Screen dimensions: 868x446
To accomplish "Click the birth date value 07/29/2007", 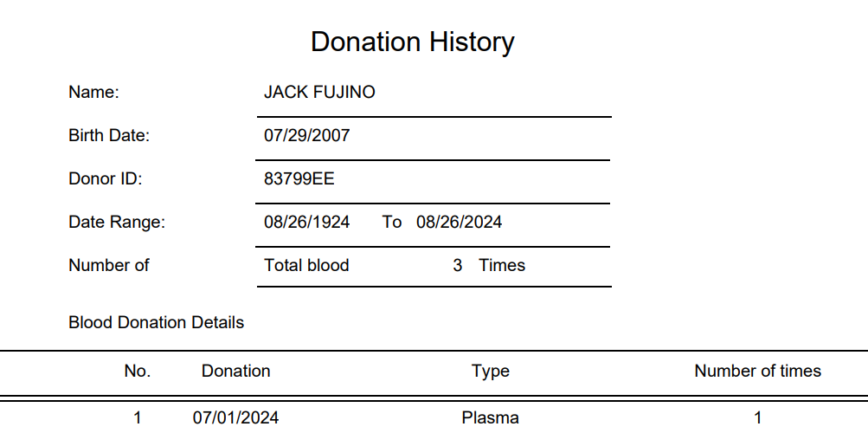I will click(x=306, y=135).
